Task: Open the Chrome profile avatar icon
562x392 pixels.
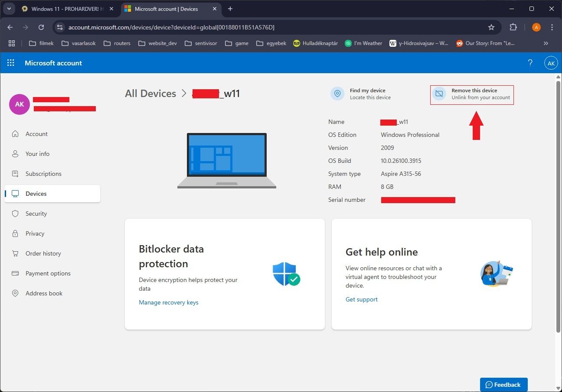Action: coord(536,27)
